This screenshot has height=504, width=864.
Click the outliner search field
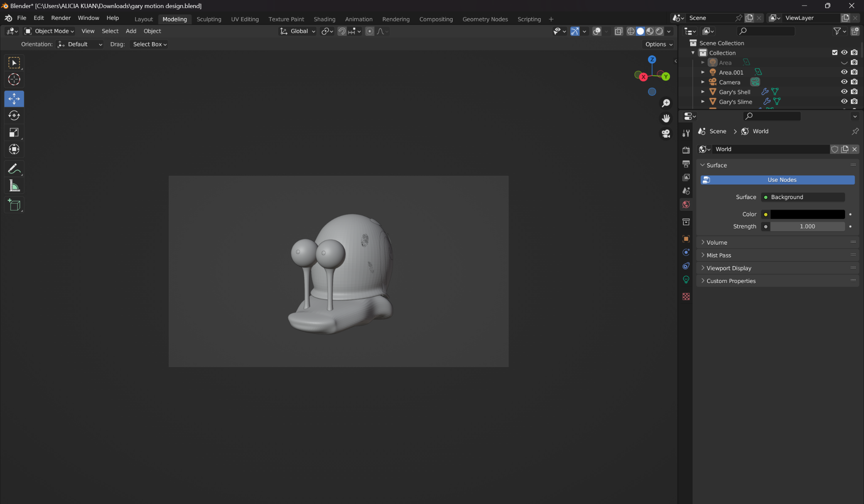766,31
